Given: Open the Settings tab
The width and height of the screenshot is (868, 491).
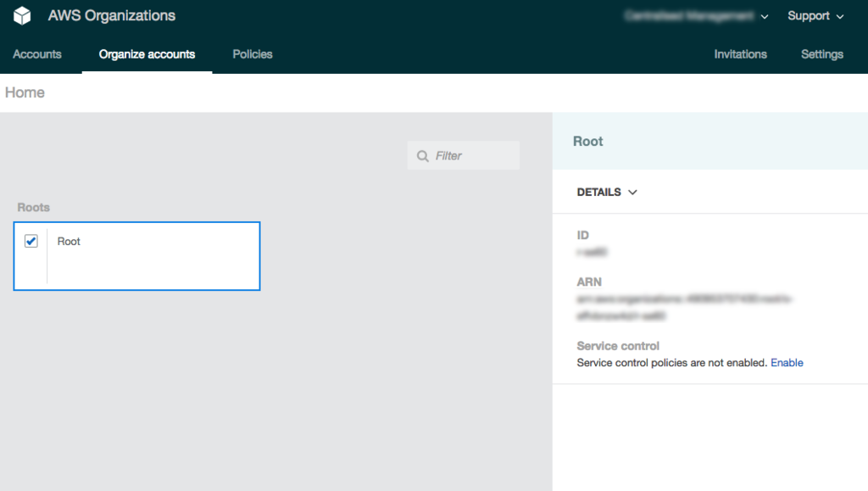Looking at the screenshot, I should click(x=822, y=54).
